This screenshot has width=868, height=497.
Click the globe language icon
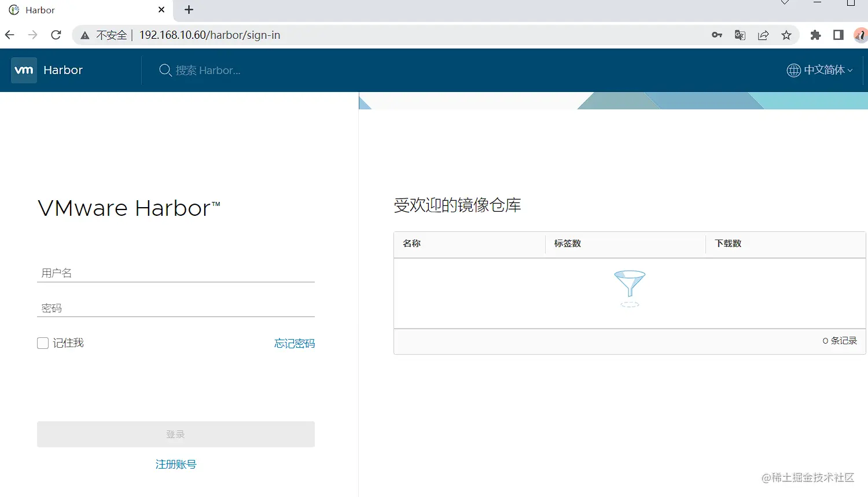click(x=793, y=70)
